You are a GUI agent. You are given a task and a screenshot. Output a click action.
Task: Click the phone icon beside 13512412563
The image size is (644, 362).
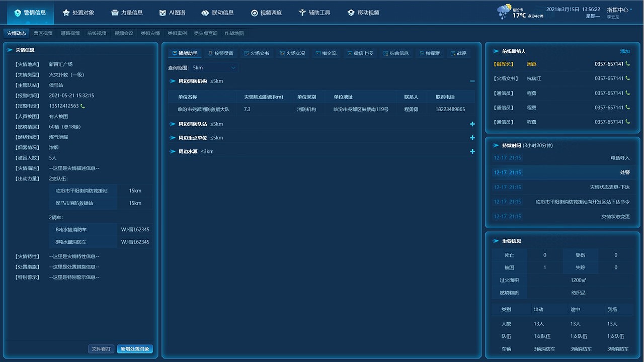coord(83,106)
